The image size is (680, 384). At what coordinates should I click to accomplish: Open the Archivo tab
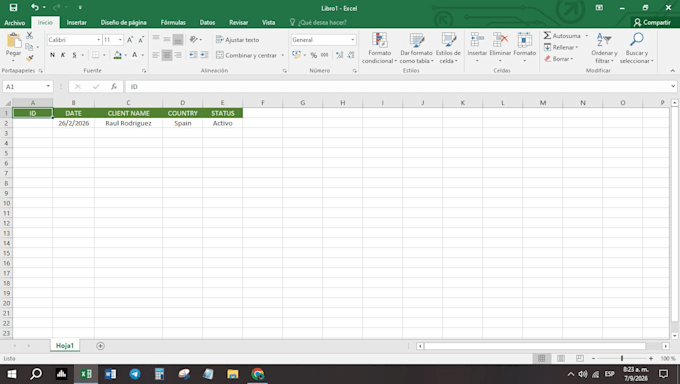point(14,23)
